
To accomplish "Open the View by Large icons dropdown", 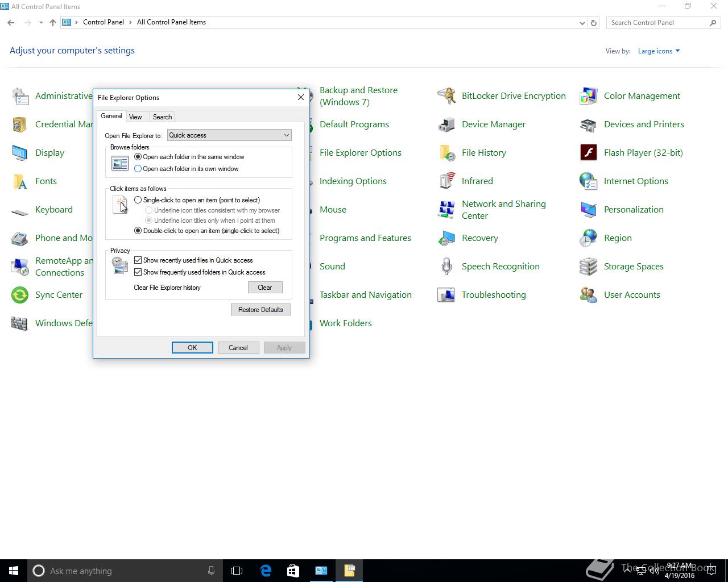I will point(659,51).
